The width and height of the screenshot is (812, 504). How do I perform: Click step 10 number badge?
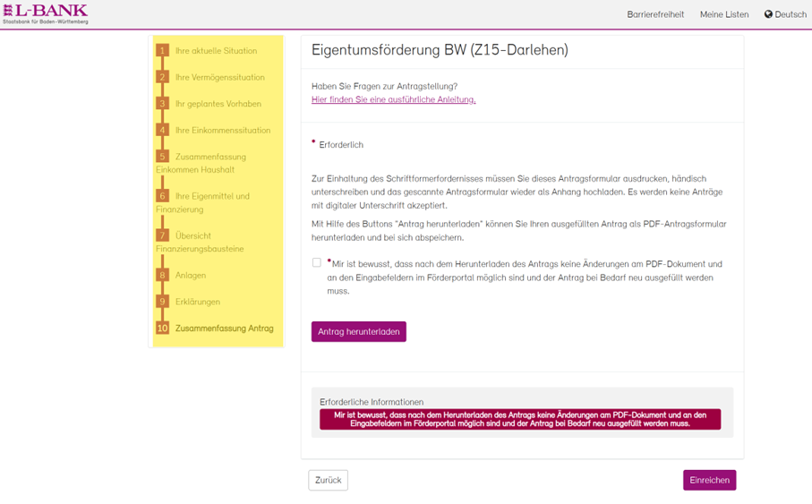[162, 329]
